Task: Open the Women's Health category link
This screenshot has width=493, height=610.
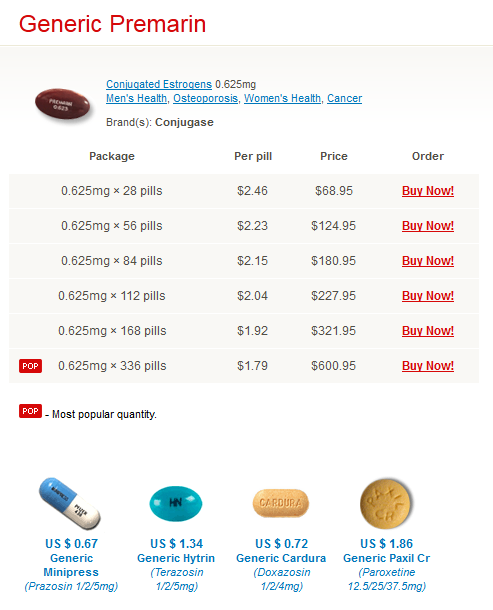Action: click(x=282, y=98)
